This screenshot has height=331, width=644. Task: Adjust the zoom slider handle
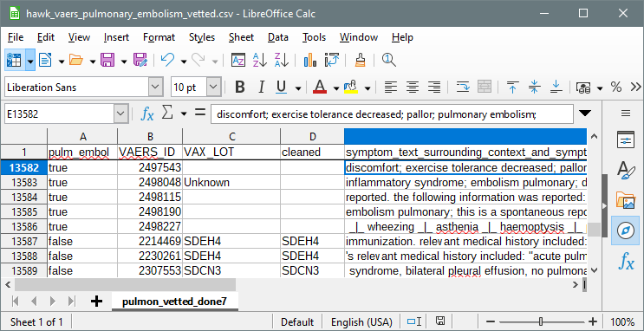[541, 321]
